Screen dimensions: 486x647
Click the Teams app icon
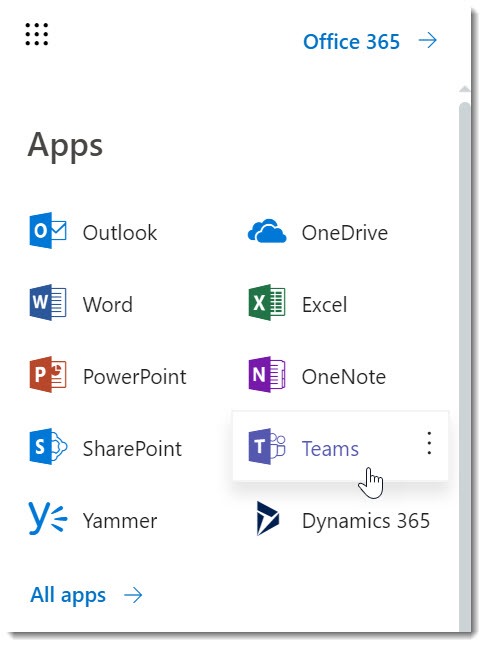[267, 446]
